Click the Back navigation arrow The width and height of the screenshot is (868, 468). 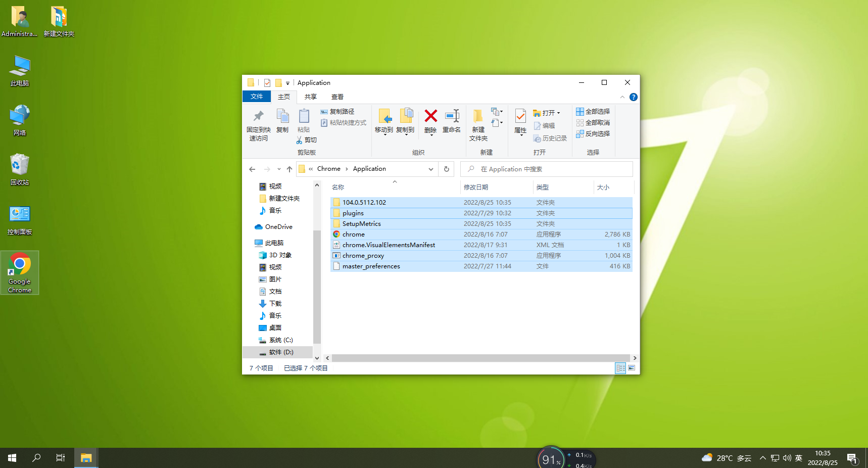252,169
